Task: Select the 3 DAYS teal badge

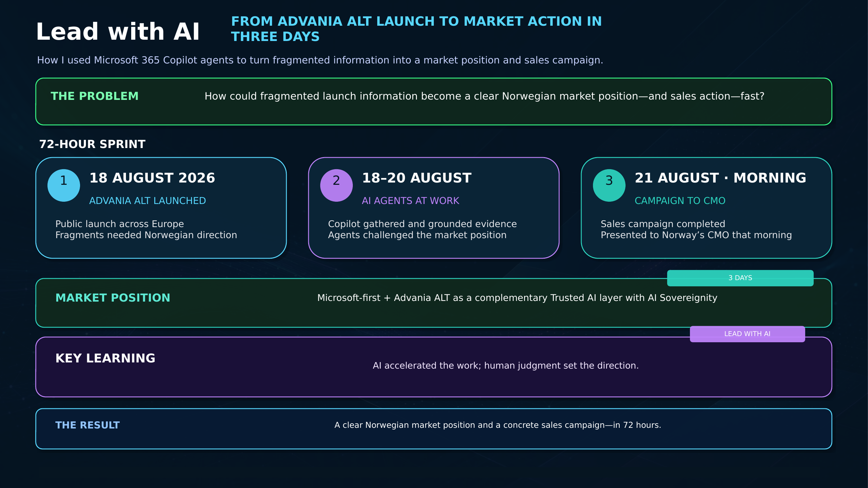Action: (740, 278)
